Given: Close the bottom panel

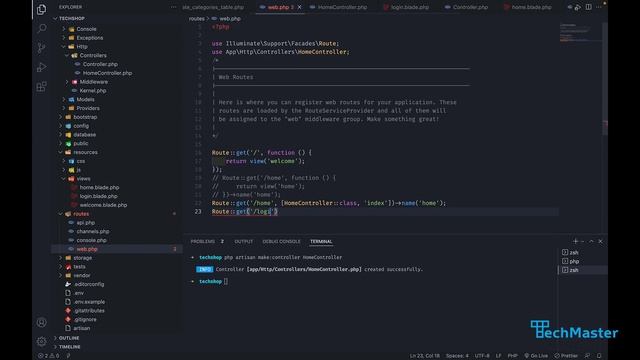Looking at the screenshot, I should tap(600, 241).
